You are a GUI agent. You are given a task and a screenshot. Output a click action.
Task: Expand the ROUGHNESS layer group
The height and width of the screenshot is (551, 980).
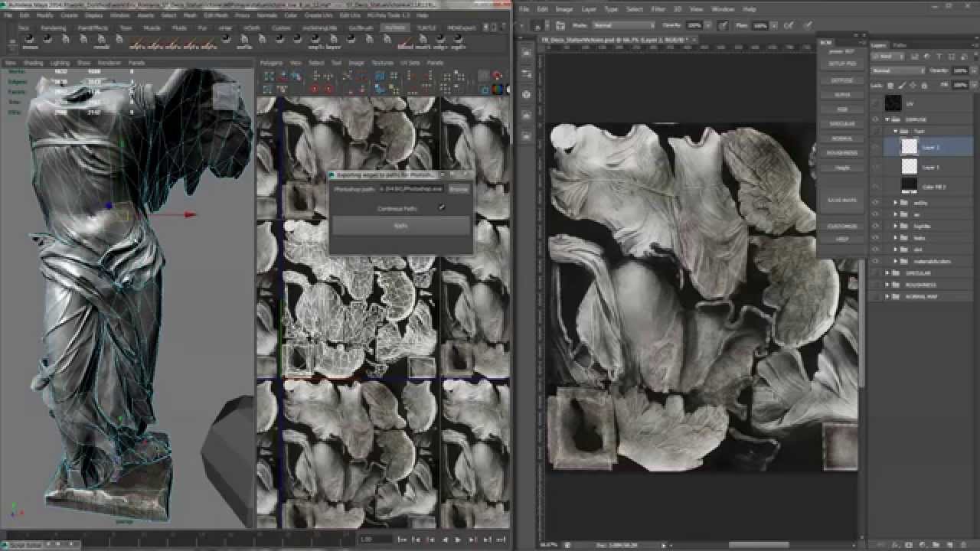tap(887, 285)
